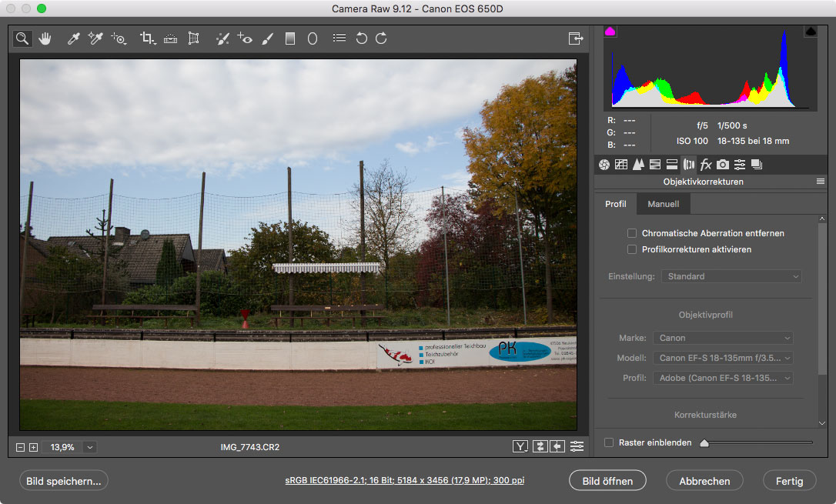Image resolution: width=836 pixels, height=504 pixels.
Task: Click Abbrechen button
Action: pos(704,481)
